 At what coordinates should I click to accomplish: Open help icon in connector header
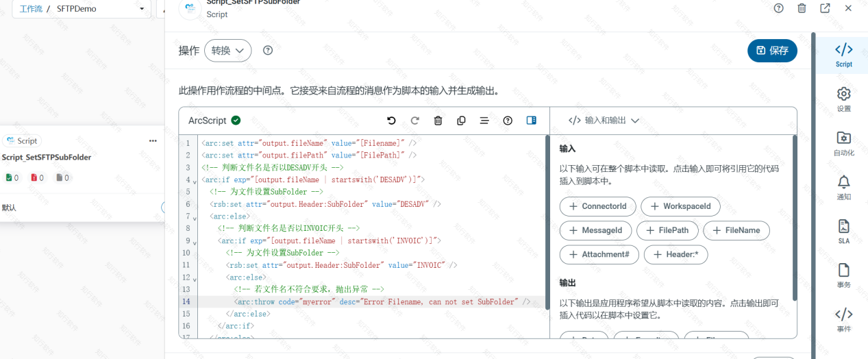click(778, 8)
